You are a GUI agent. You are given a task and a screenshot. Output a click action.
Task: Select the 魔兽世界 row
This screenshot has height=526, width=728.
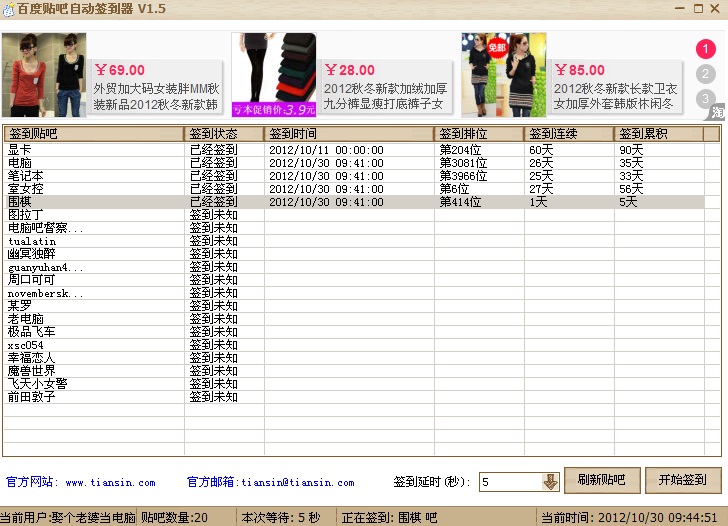click(x=354, y=371)
